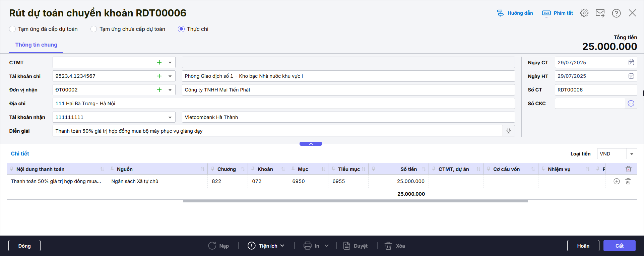The width and height of the screenshot is (644, 256).
Task: Click the green plus next to Tài khoản chi
Action: tap(159, 76)
